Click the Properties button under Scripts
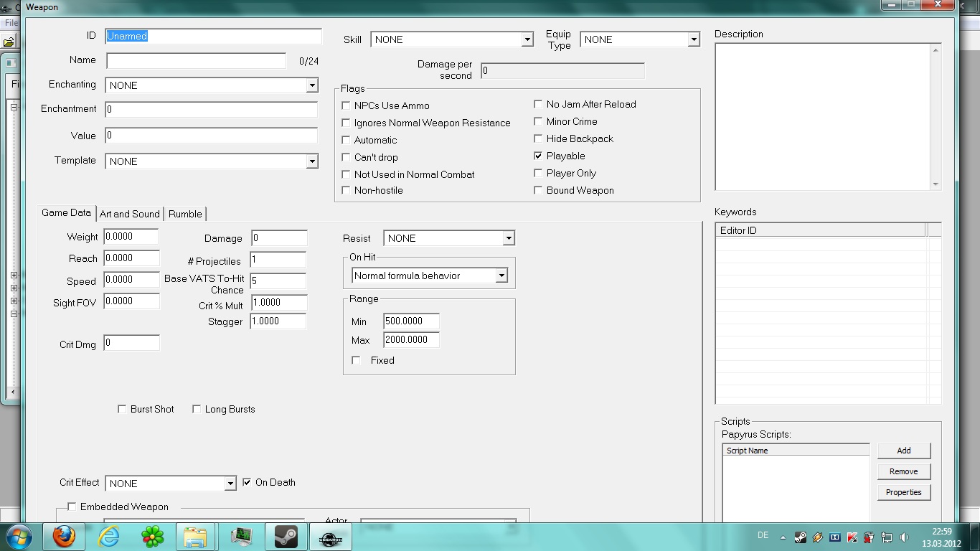 click(903, 492)
